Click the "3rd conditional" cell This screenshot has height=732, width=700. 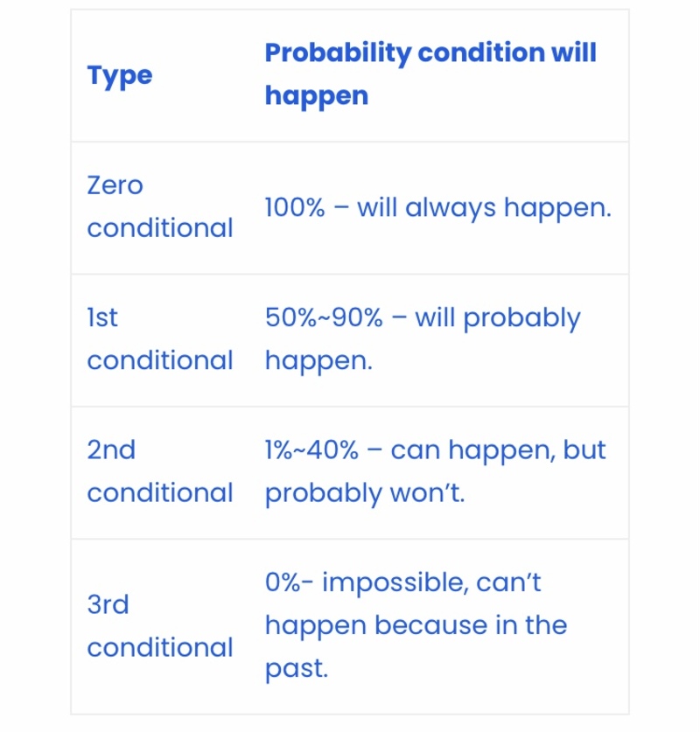160,626
